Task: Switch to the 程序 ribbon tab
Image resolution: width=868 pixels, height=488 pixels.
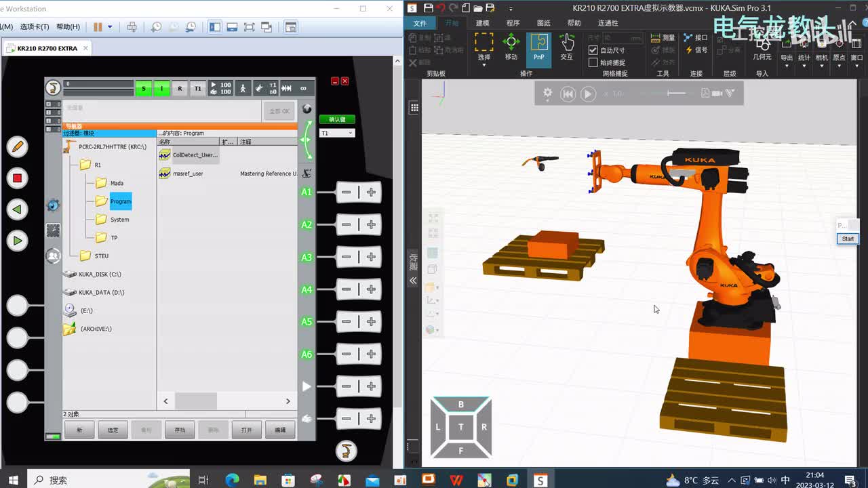Action: point(513,23)
